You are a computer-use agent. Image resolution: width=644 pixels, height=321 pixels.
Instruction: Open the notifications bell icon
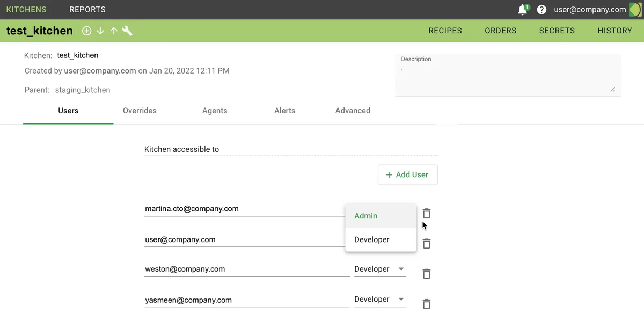point(522,10)
